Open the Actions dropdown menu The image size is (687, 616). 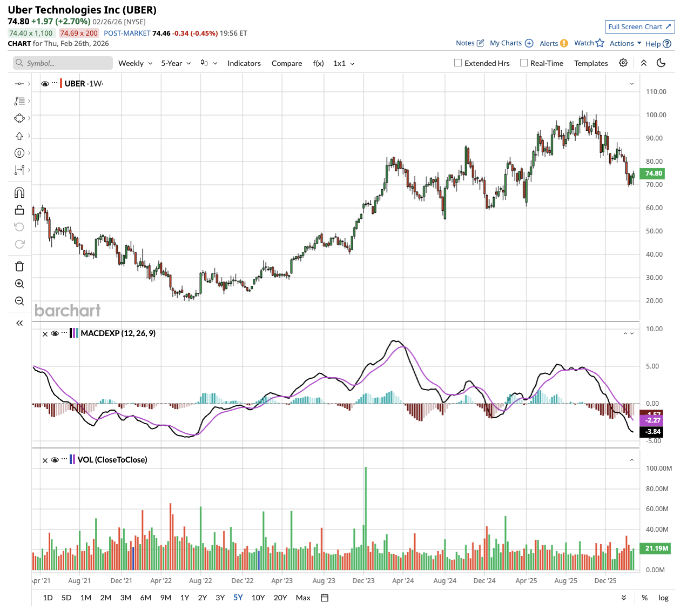click(625, 43)
